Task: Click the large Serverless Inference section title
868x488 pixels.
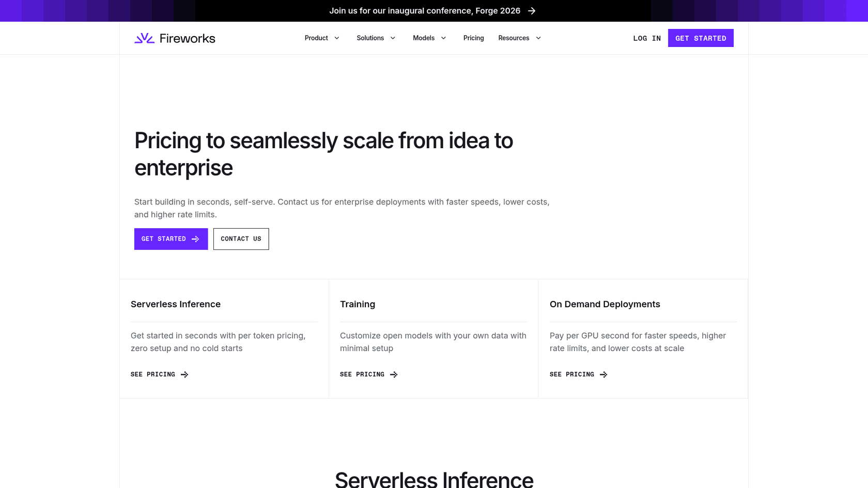Action: pos(434,479)
